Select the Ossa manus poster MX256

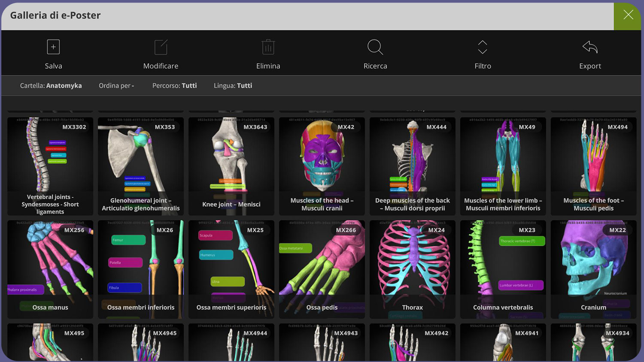(x=50, y=269)
